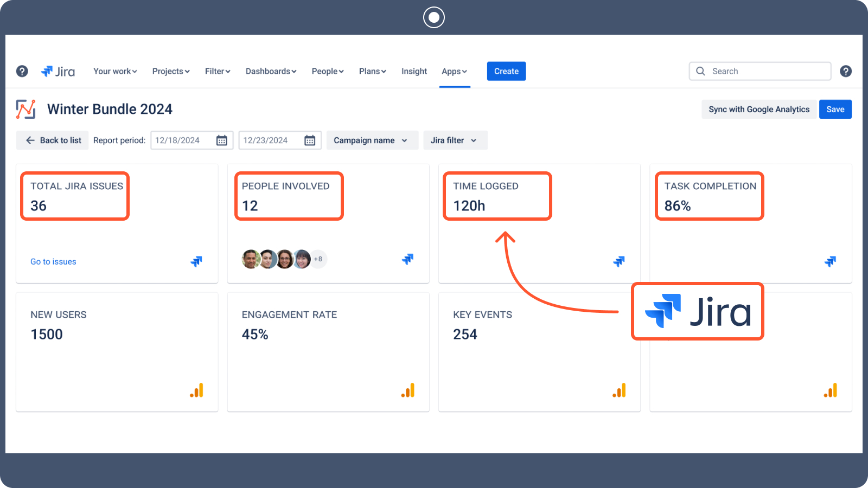The image size is (868, 488).
Task: Click the KEY EVENTS heading
Action: coord(483,314)
